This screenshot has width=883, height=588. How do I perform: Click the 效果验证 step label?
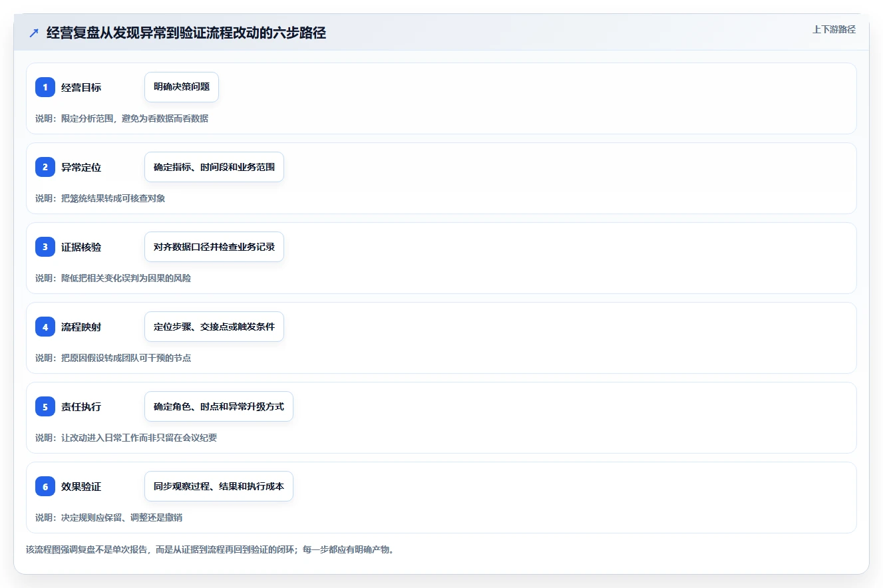tap(81, 486)
